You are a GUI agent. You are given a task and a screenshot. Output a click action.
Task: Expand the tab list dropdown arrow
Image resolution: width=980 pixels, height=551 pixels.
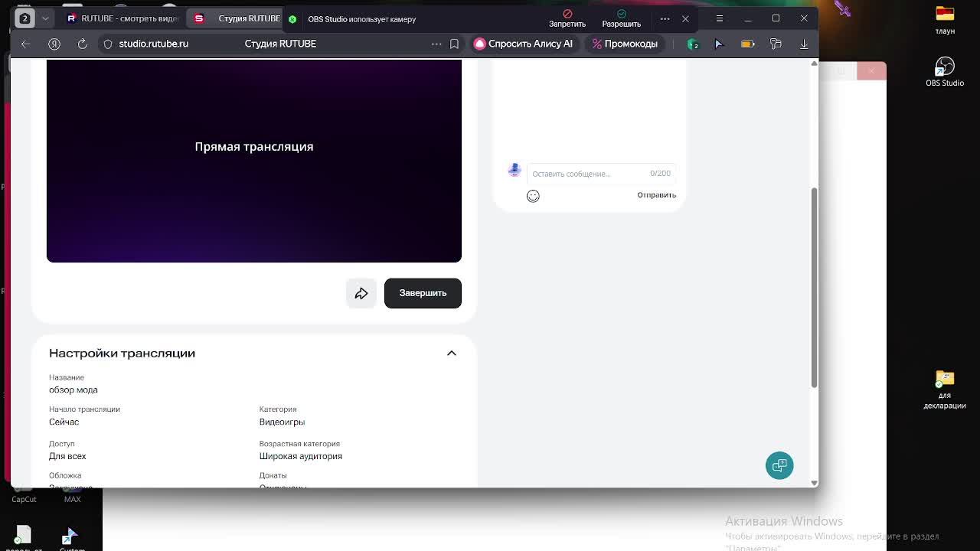[x=45, y=18]
